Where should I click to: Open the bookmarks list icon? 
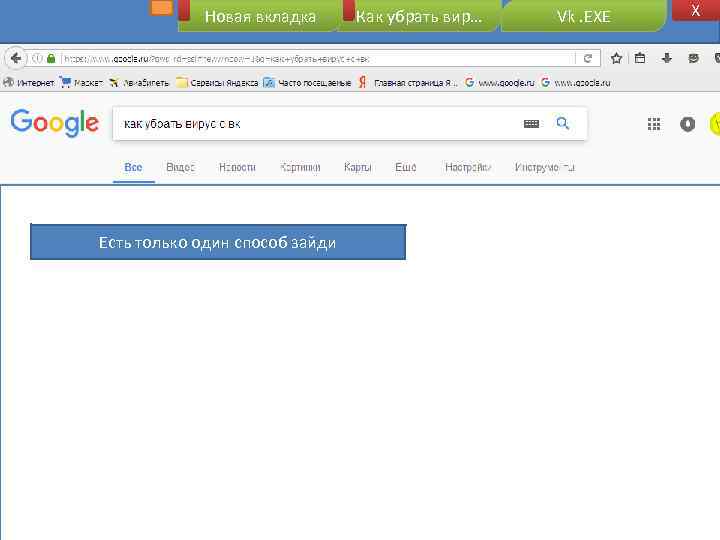tap(640, 58)
